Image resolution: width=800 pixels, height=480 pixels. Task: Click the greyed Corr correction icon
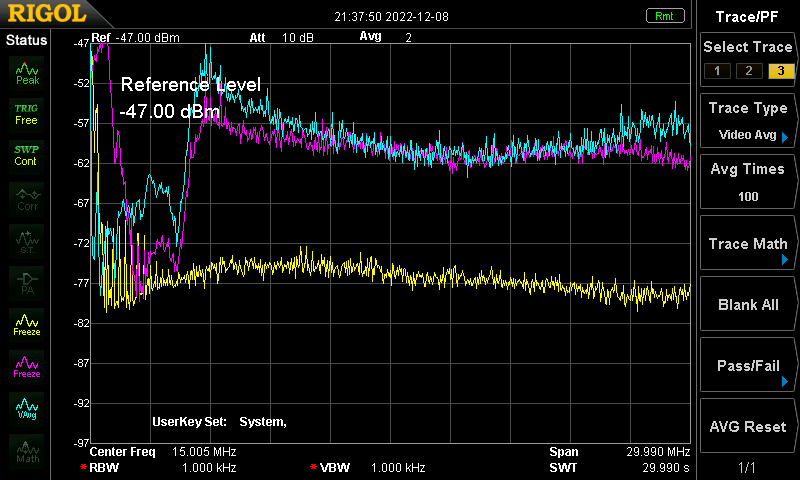point(27,199)
